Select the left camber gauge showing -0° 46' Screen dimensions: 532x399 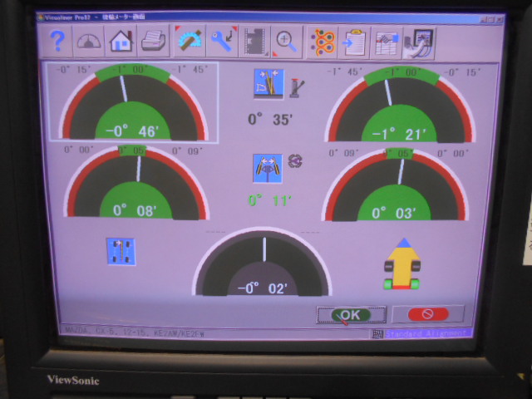[133, 101]
